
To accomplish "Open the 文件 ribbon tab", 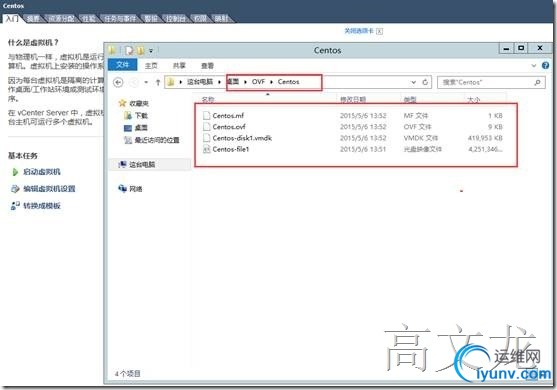I will [122, 65].
